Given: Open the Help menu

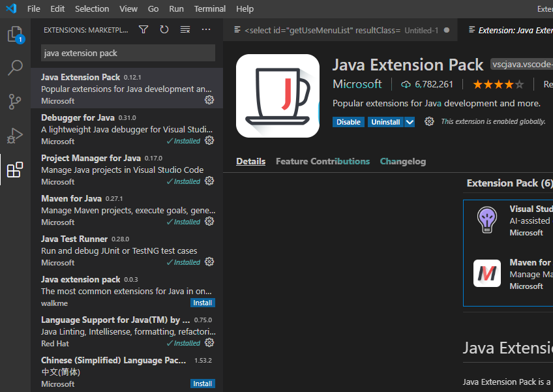Looking at the screenshot, I should 245,9.
